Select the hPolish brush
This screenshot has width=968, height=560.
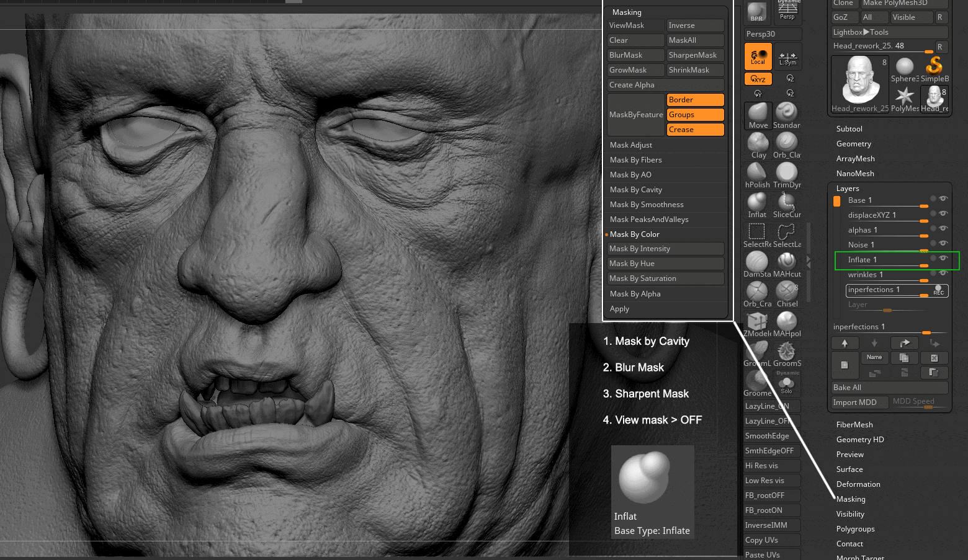pyautogui.click(x=758, y=176)
